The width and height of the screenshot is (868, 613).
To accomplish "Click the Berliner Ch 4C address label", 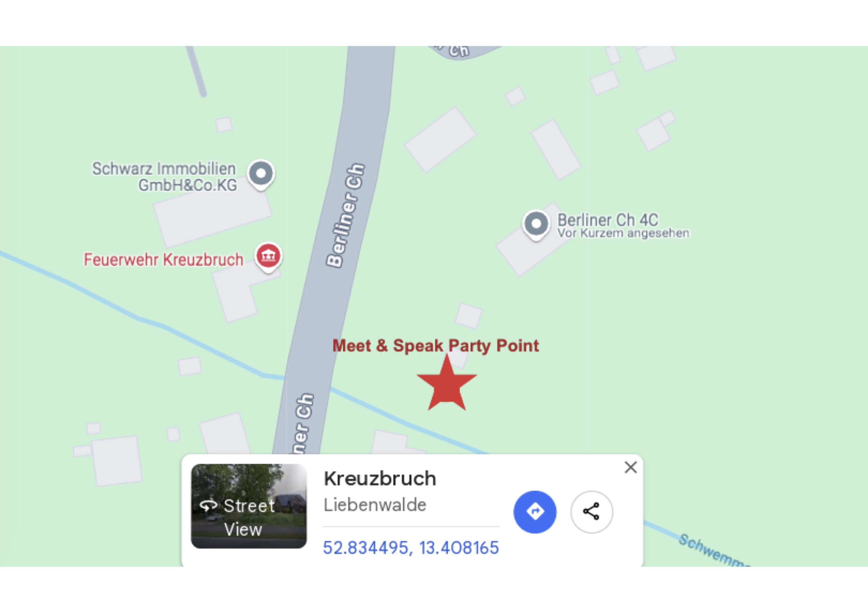I will [x=608, y=220].
